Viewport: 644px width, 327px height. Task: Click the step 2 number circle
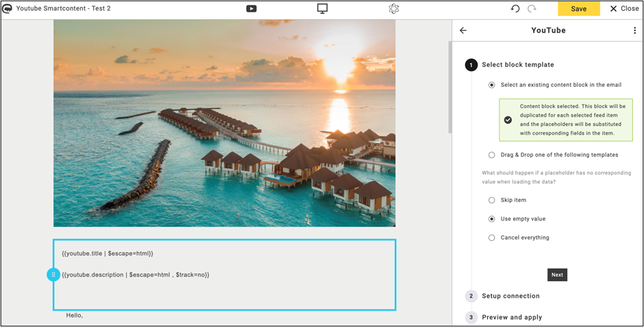[471, 296]
